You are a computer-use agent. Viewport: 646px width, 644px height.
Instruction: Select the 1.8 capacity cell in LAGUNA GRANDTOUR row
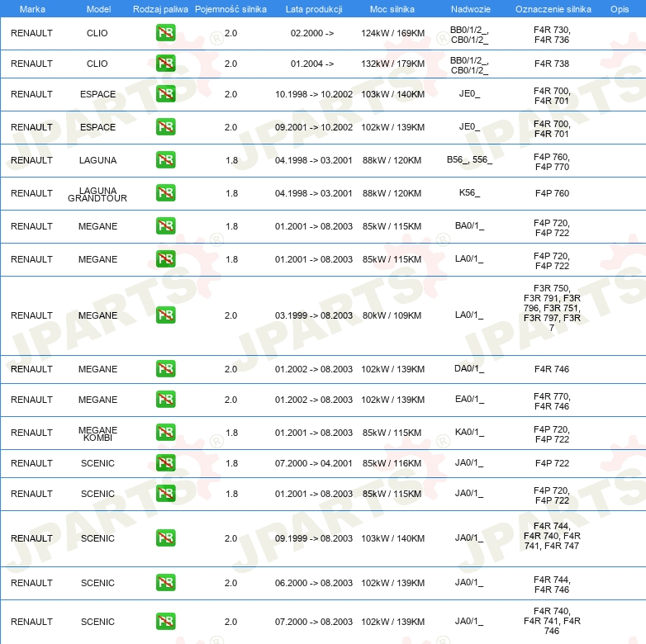coord(231,193)
